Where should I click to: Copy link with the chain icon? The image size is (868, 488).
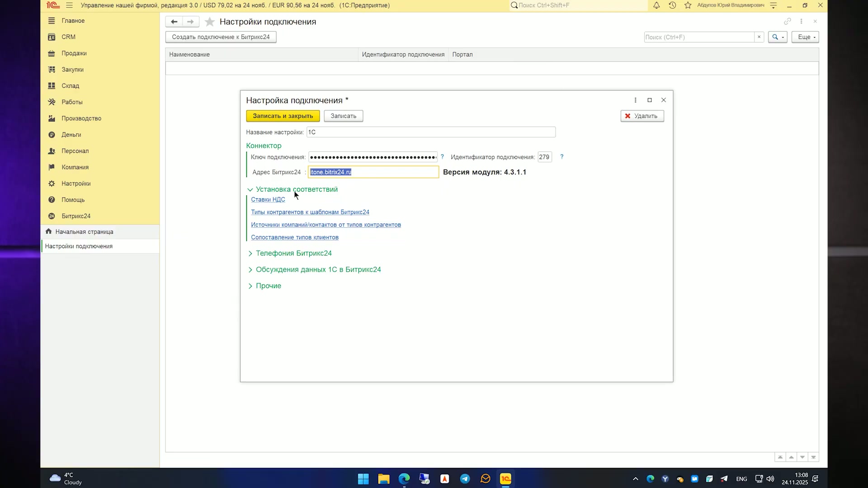click(788, 21)
